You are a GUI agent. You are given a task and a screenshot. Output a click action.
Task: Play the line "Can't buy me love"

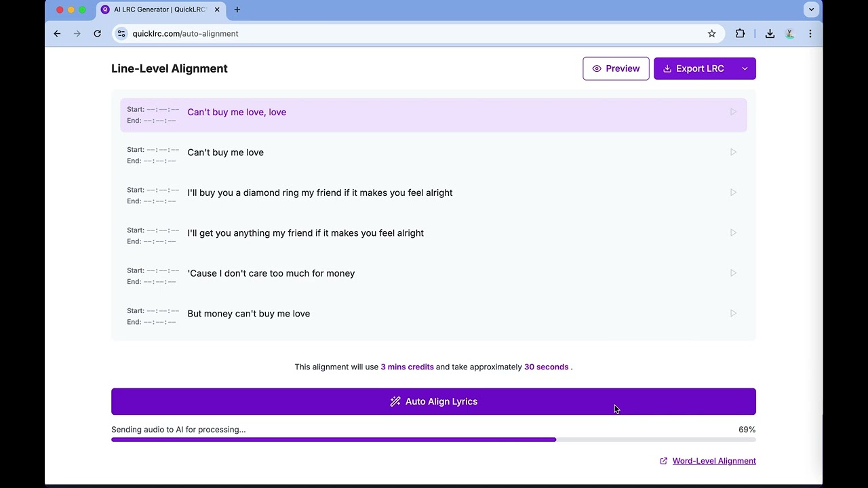[x=733, y=152]
